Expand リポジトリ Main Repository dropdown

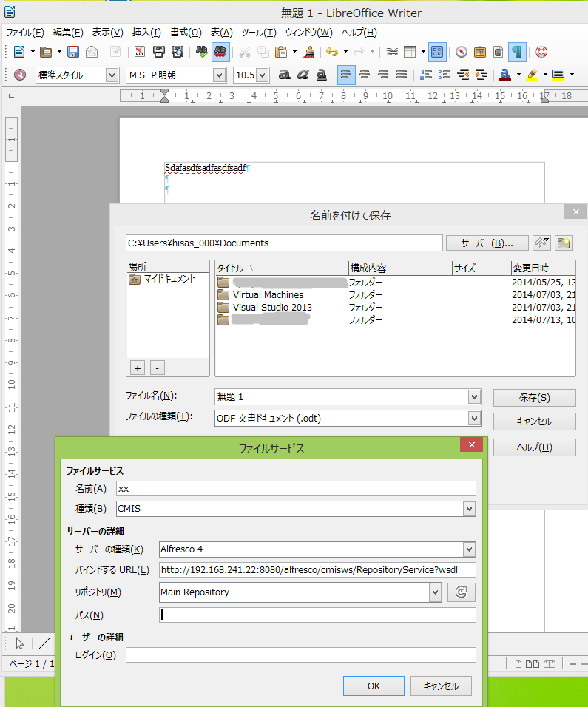pyautogui.click(x=435, y=592)
